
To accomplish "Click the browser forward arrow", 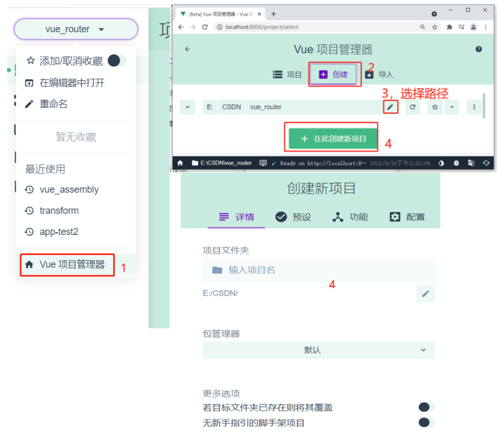I will 193,27.
